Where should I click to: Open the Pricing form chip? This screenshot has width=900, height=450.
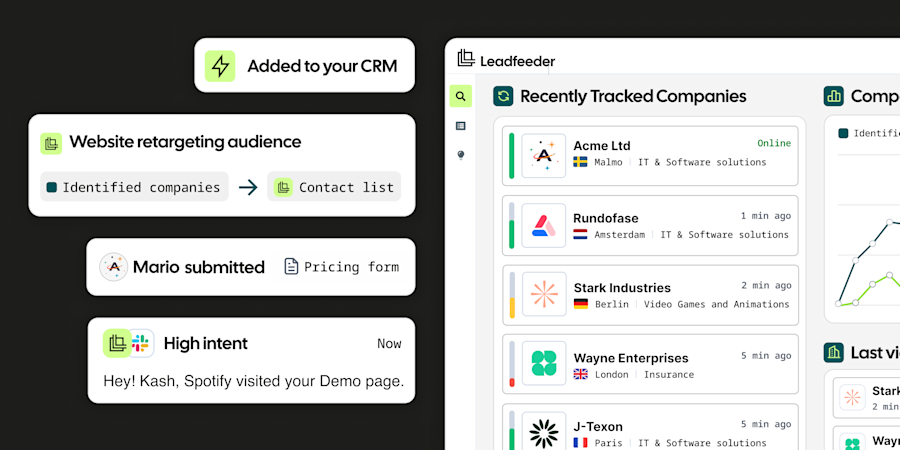coord(342,266)
